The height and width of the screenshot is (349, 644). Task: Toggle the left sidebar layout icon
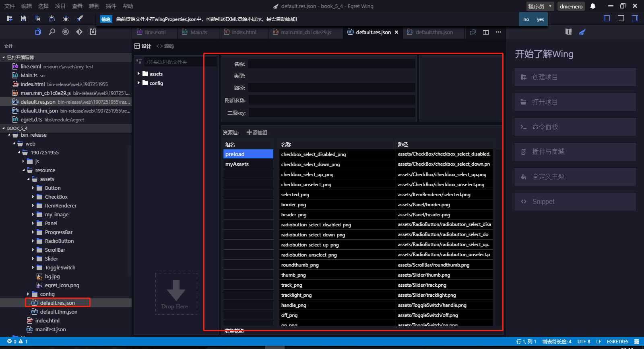pos(607,18)
